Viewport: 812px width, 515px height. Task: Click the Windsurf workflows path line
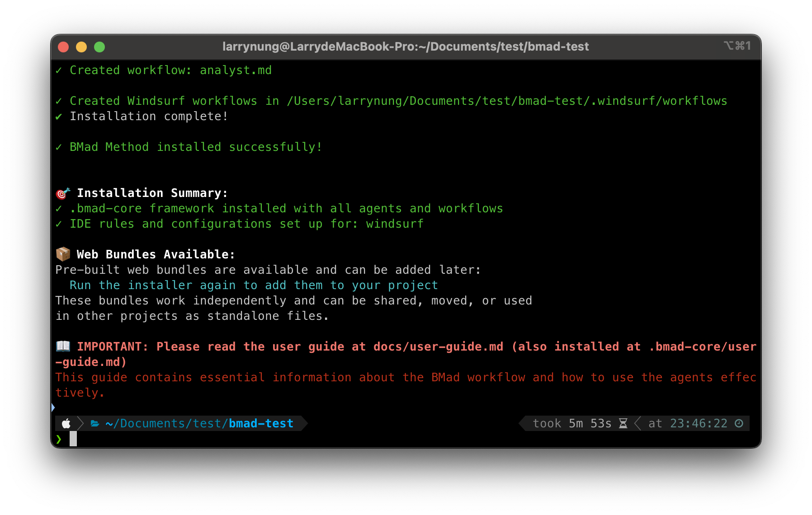pos(398,101)
